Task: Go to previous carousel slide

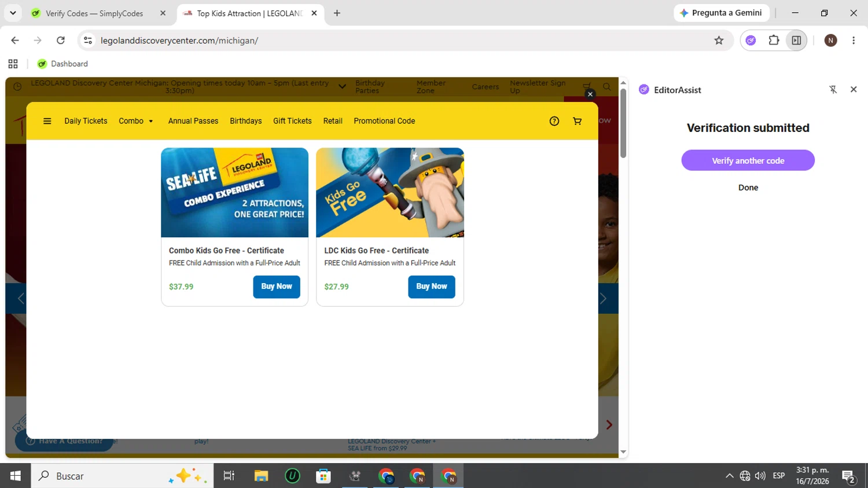Action: (21, 298)
